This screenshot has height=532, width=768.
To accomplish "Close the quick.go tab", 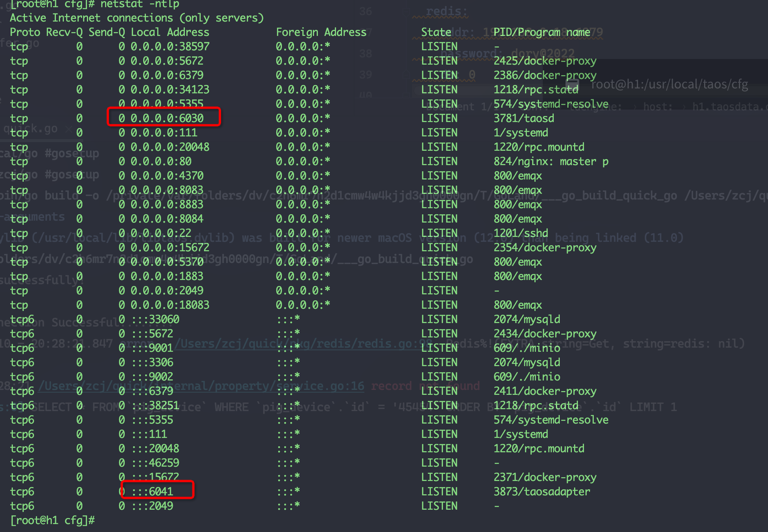I will click(x=68, y=129).
